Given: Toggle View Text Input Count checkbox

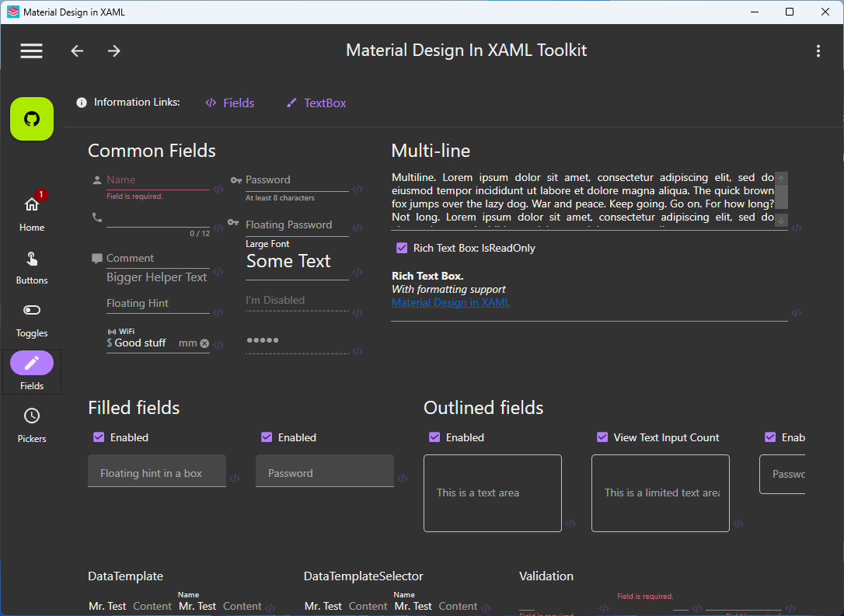Looking at the screenshot, I should click(602, 437).
